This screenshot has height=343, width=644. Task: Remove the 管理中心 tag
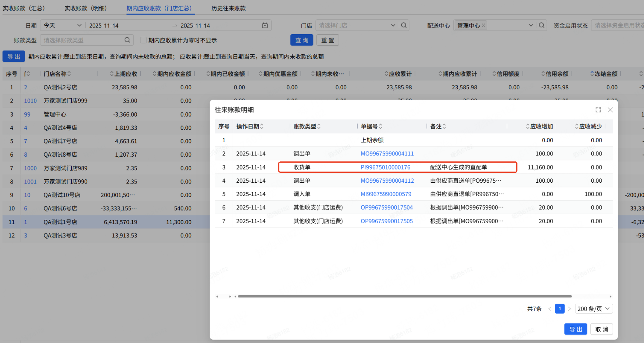point(483,25)
